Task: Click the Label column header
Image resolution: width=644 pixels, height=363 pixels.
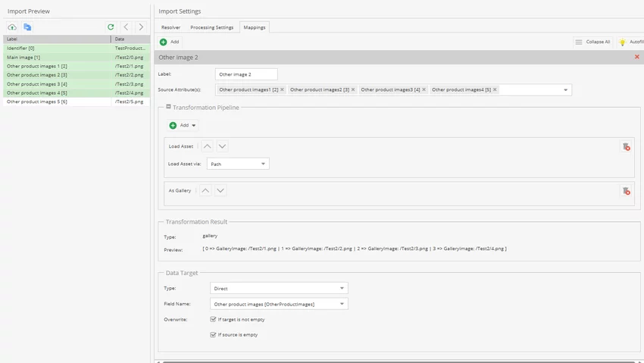Action: click(x=57, y=39)
